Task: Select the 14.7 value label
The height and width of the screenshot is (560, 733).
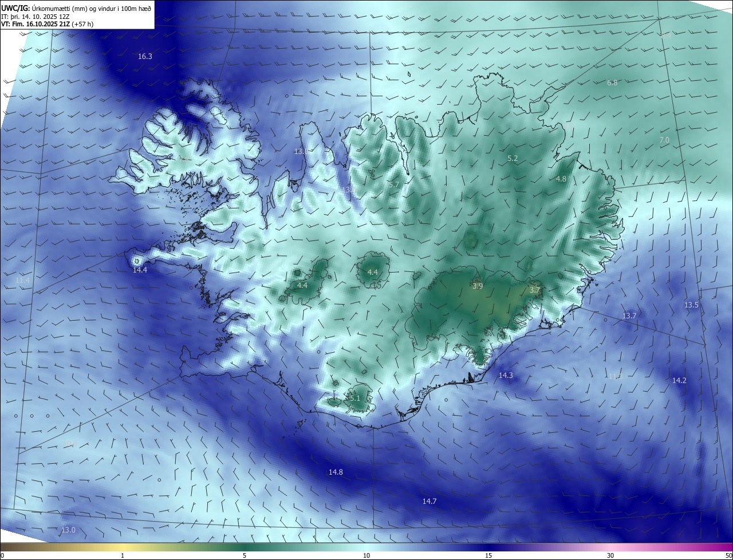Action: point(429,502)
